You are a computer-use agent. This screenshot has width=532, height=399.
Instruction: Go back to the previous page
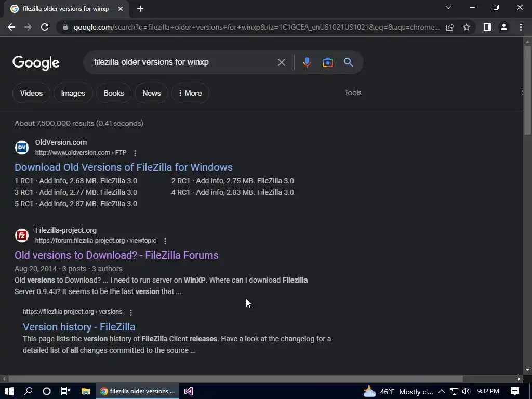(11, 27)
